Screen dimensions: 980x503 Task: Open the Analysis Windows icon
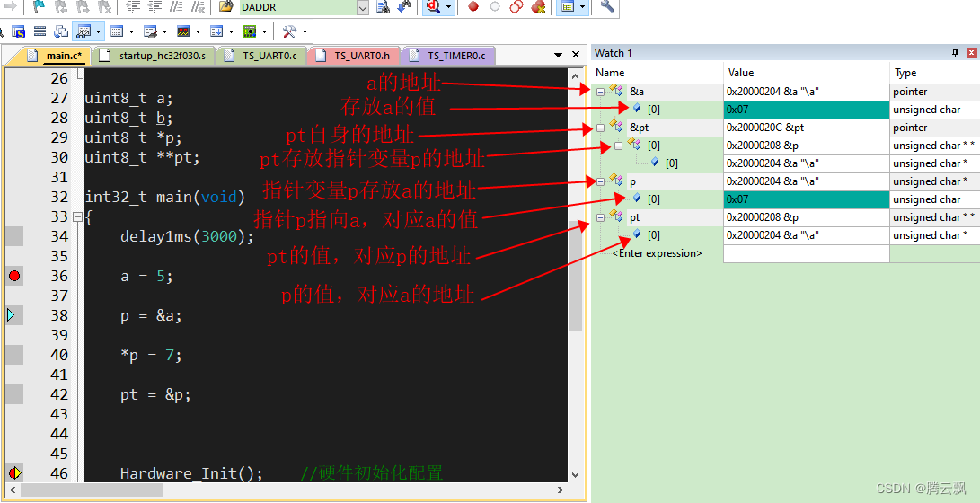click(x=184, y=31)
